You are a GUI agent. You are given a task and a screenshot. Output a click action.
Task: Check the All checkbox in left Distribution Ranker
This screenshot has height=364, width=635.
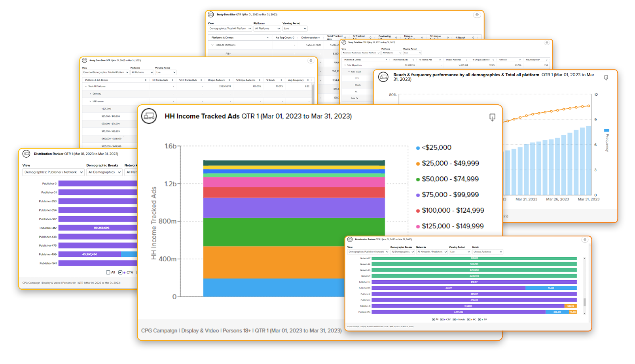pos(108,272)
